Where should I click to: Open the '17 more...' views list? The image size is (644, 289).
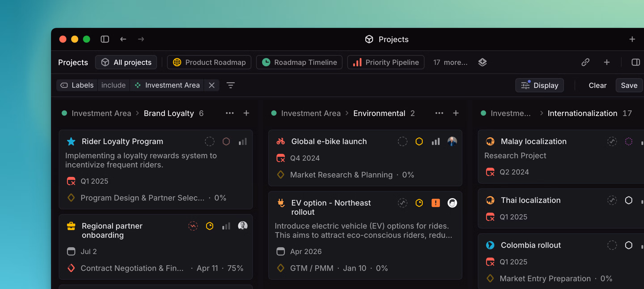[x=450, y=62]
